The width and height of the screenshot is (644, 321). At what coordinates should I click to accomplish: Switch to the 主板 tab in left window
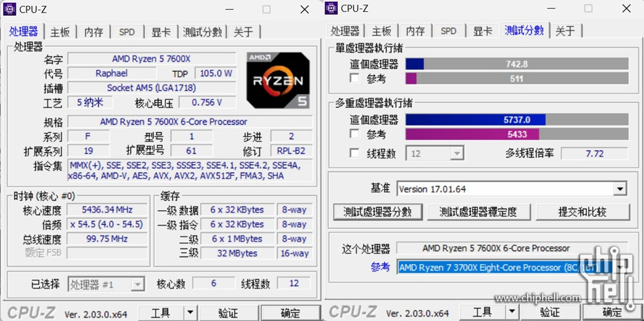(60, 32)
